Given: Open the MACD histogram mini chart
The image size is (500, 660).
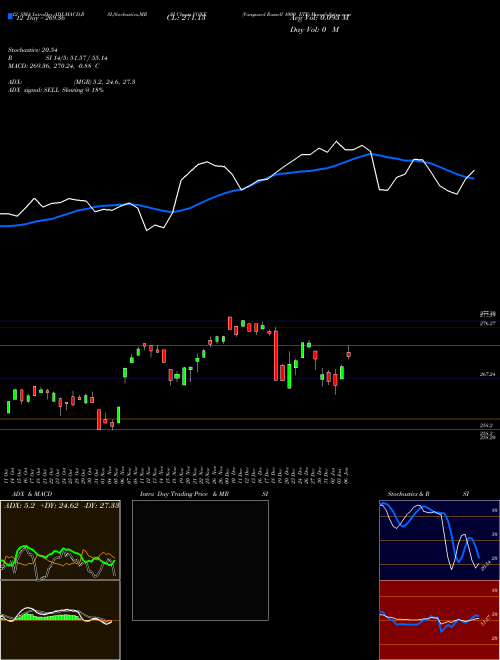Looking at the screenshot, I should 60,620.
